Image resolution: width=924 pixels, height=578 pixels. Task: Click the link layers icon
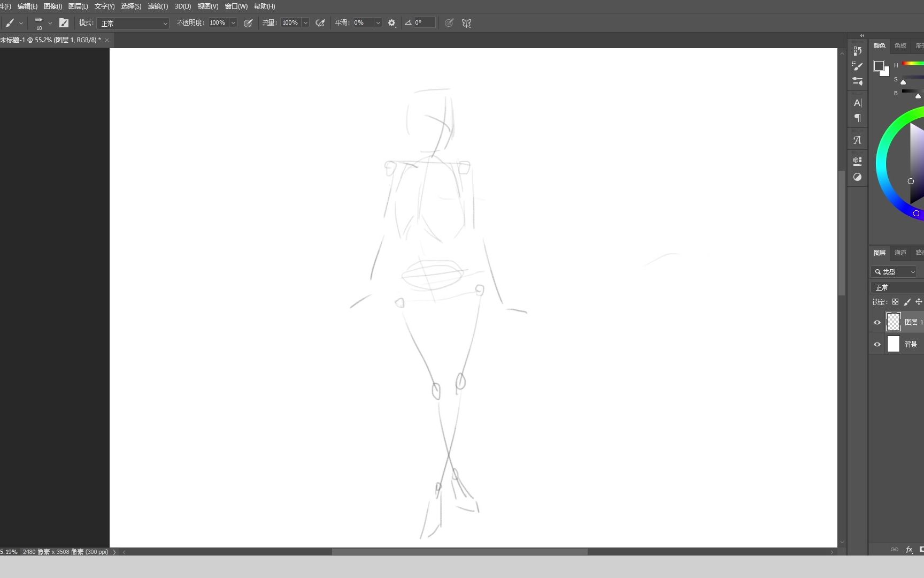click(x=894, y=550)
